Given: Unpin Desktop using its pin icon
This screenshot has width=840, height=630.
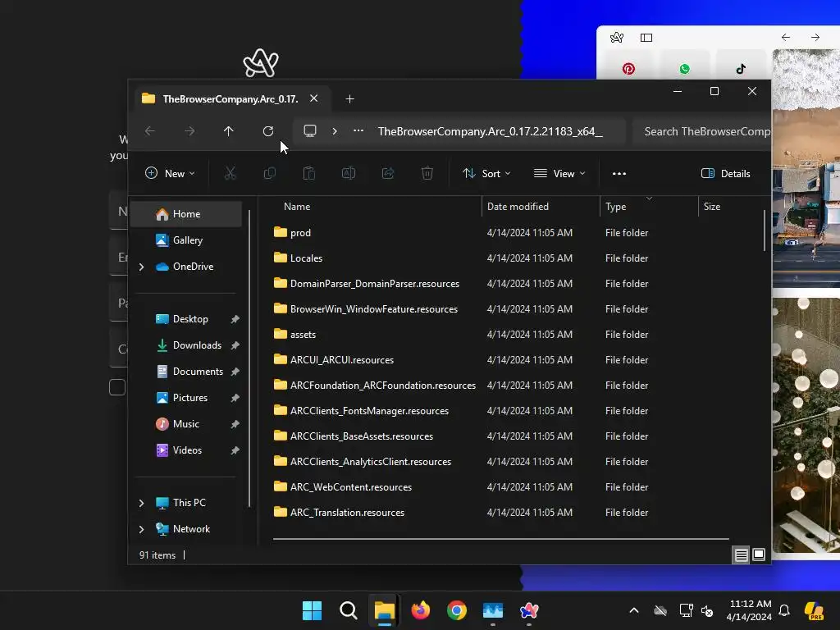Looking at the screenshot, I should 235,319.
